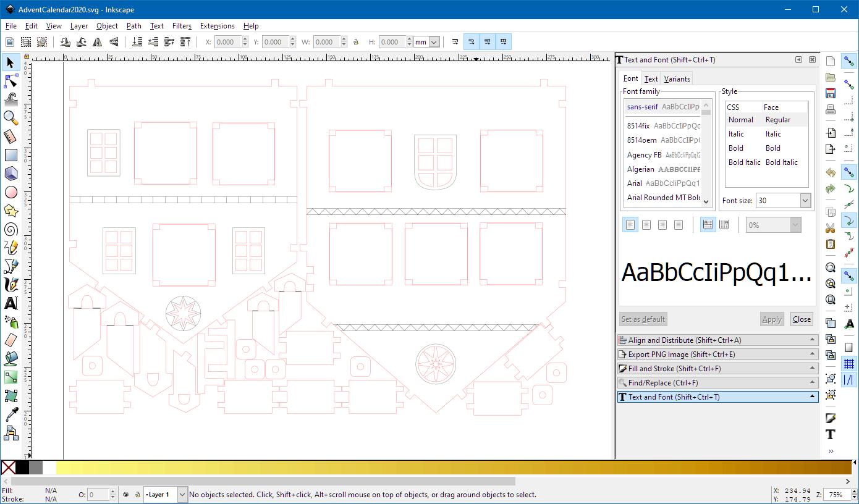This screenshot has height=504, width=859.
Task: Select the Rectangle tool
Action: click(x=11, y=155)
